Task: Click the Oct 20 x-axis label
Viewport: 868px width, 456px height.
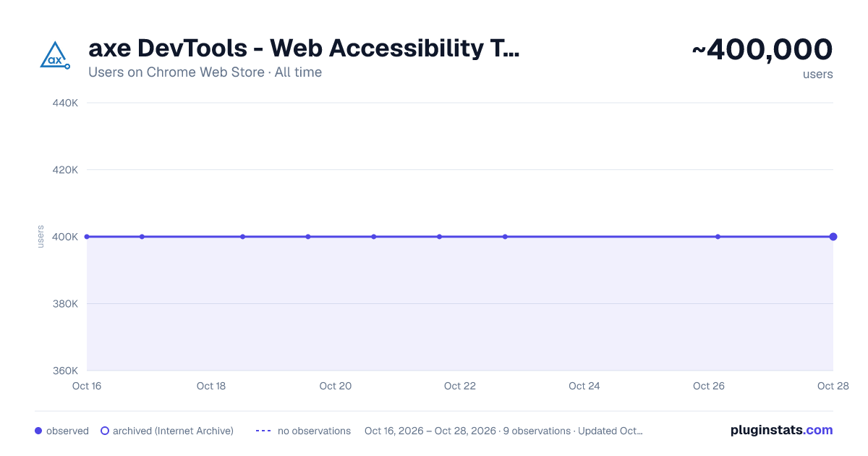Action: pos(336,386)
